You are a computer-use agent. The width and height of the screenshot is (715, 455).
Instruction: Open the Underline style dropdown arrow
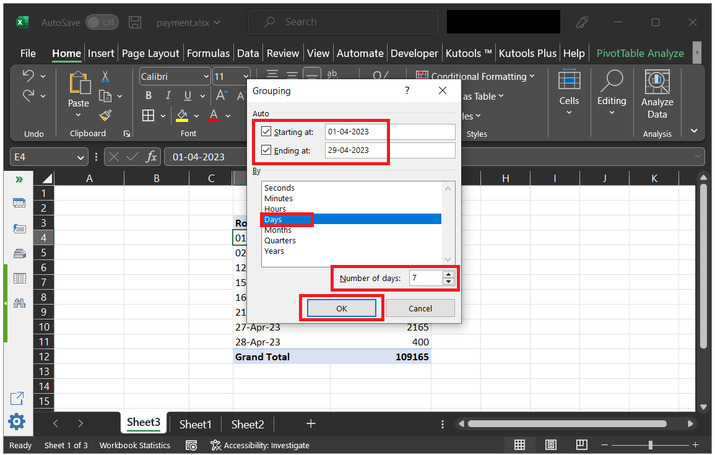point(202,96)
